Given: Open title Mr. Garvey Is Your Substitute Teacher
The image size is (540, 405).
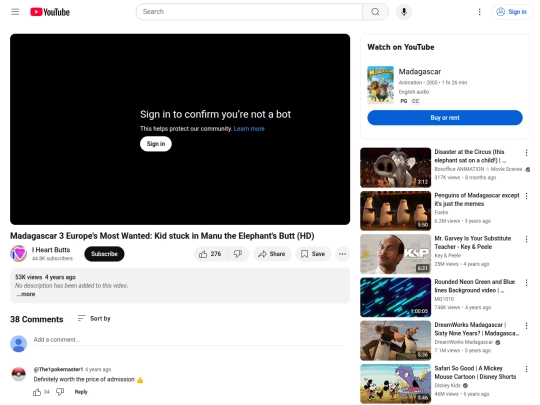Looking at the screenshot, I should [x=472, y=242].
